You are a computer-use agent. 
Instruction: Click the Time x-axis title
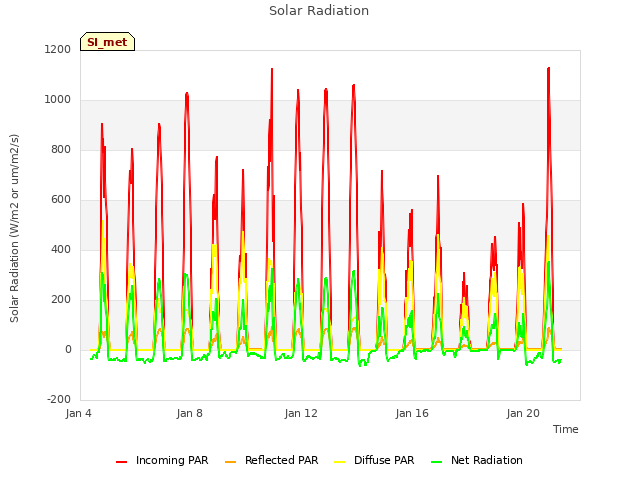566,429
